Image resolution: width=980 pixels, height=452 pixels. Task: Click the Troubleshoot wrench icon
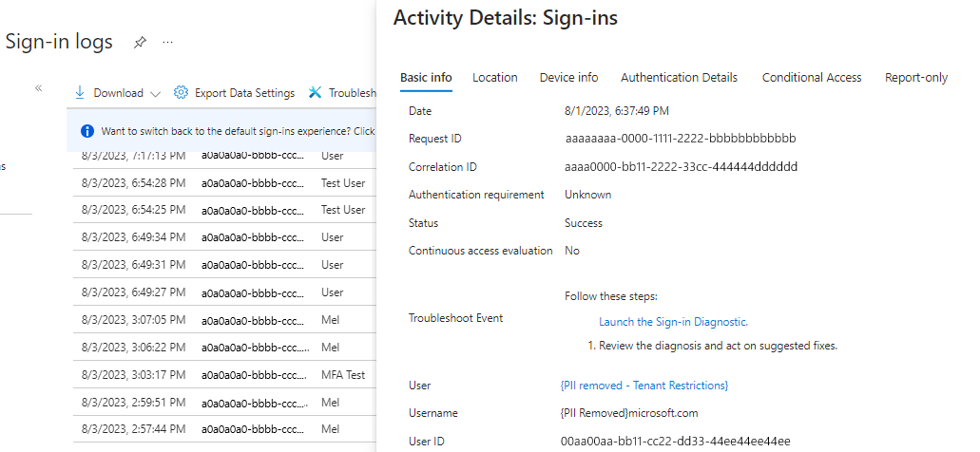pyautogui.click(x=315, y=92)
